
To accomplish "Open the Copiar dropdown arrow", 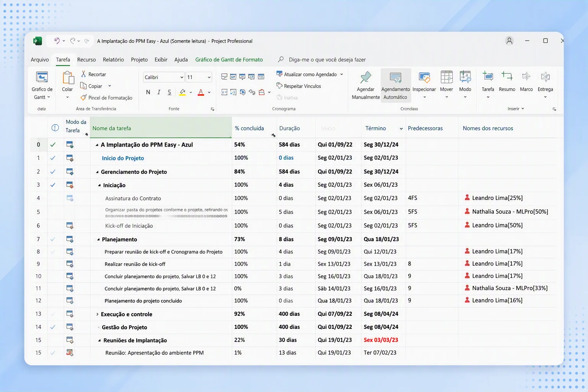I will point(109,86).
